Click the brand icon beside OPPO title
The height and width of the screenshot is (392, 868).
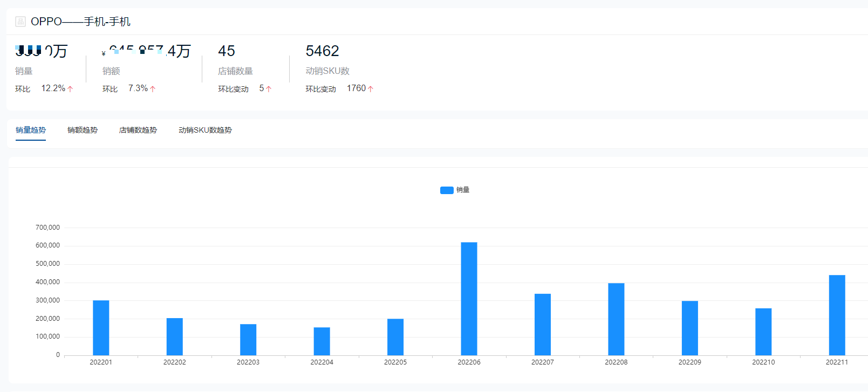pyautogui.click(x=20, y=22)
